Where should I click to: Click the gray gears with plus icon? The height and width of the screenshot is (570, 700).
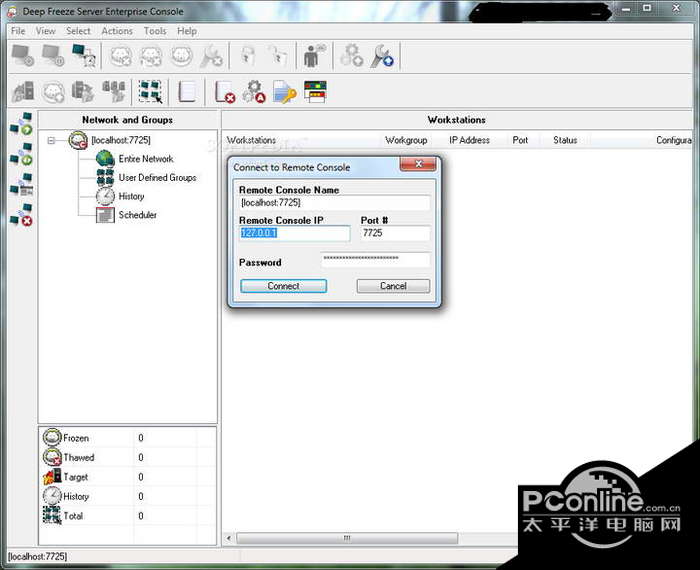tap(351, 56)
